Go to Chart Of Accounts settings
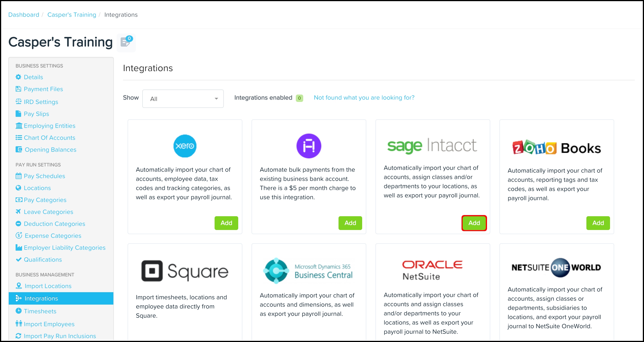The width and height of the screenshot is (644, 342). 49,137
